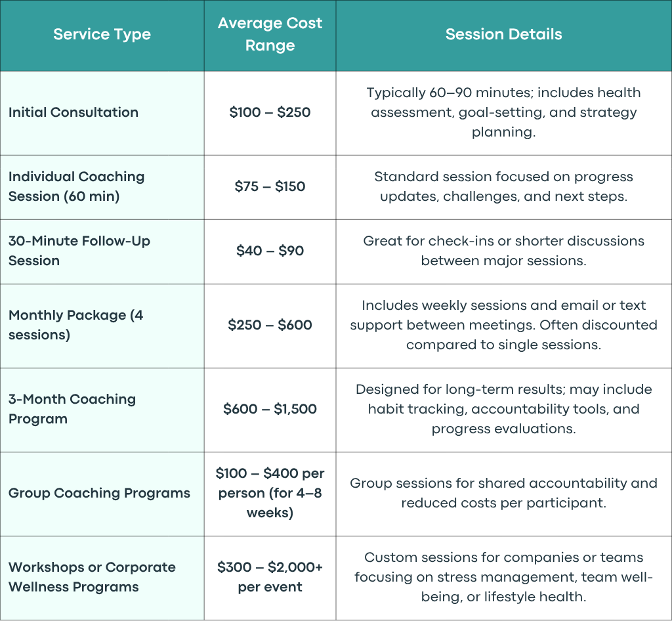Select Individual Coaching Session (60 min) label
Viewport: 672px width, 621px height.
pyautogui.click(x=76, y=186)
